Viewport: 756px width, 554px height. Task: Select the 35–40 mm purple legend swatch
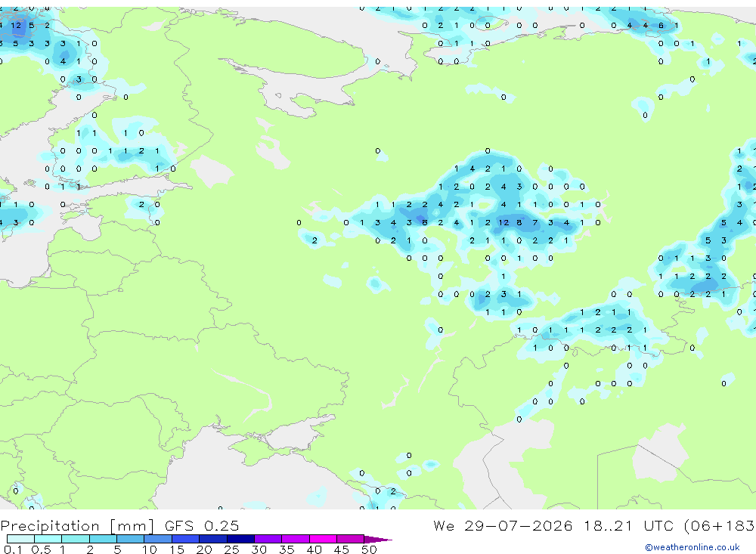click(x=295, y=539)
